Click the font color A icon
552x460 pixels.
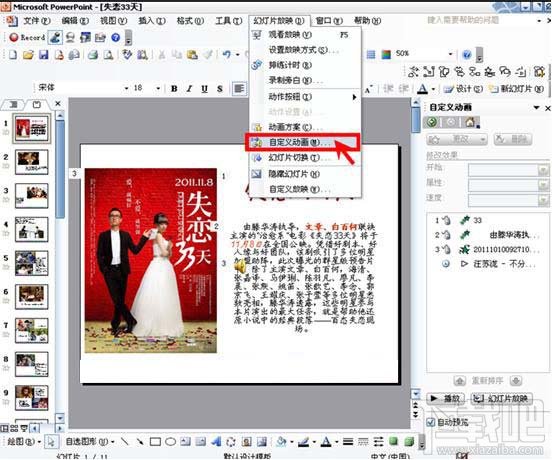click(423, 89)
